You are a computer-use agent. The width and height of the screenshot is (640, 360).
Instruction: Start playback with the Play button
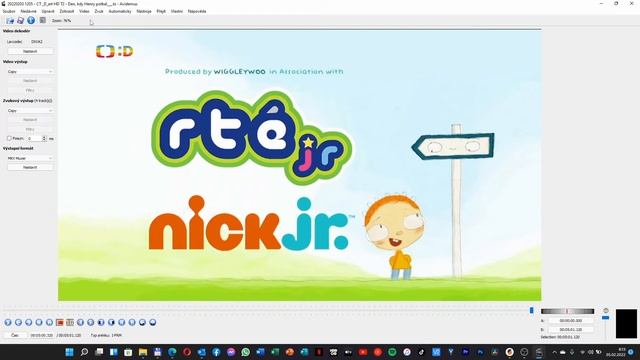8,322
